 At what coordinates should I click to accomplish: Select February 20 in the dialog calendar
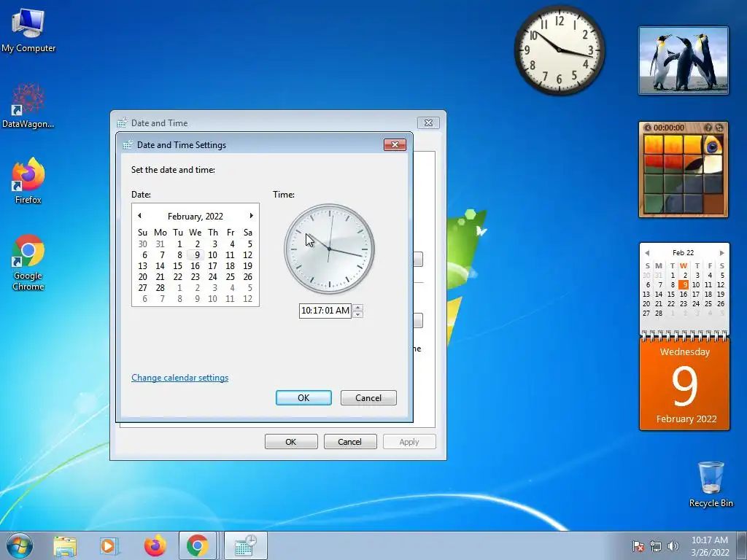pyautogui.click(x=142, y=276)
